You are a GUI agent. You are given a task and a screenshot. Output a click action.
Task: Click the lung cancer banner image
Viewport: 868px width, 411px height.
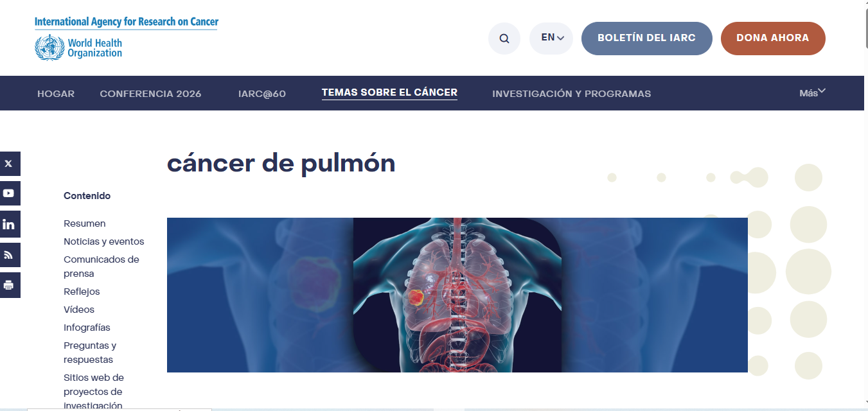point(457,295)
